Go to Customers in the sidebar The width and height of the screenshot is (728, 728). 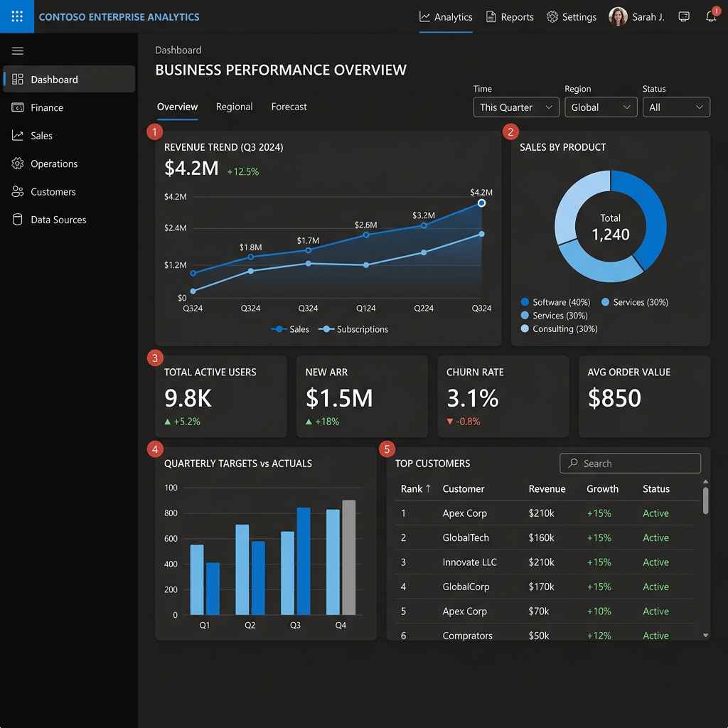click(69, 191)
